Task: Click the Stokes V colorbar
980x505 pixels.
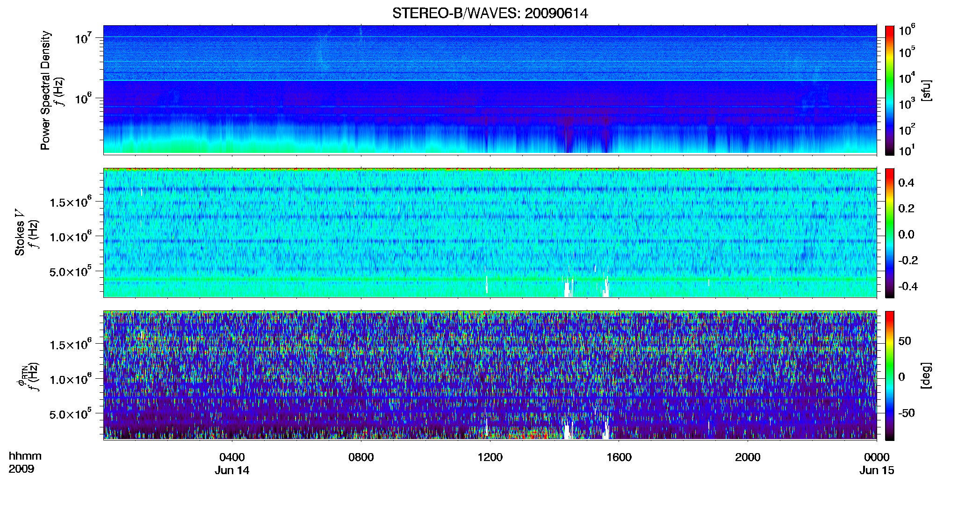Action: click(x=890, y=233)
